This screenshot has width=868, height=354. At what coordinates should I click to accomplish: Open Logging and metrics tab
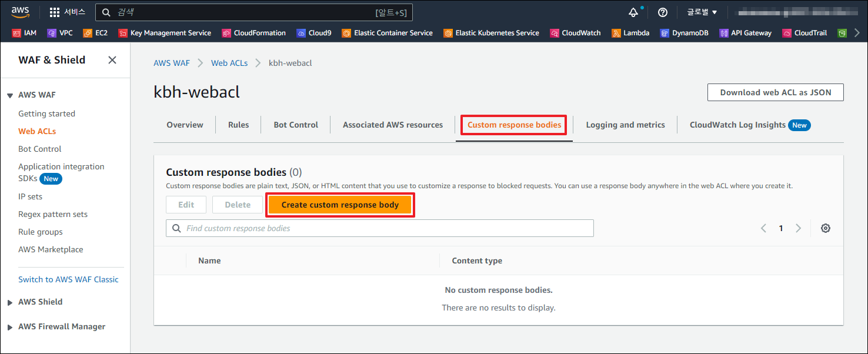(x=625, y=125)
